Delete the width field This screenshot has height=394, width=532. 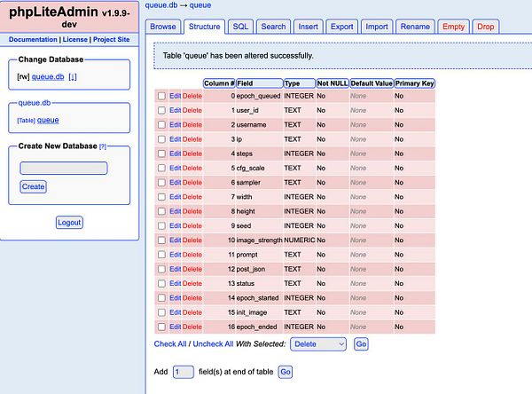(x=192, y=197)
